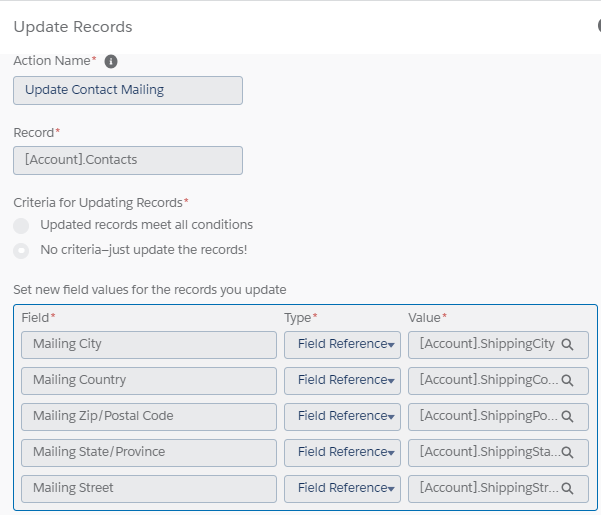Click the Mailing City field box
This screenshot has width=601, height=515.
click(148, 345)
